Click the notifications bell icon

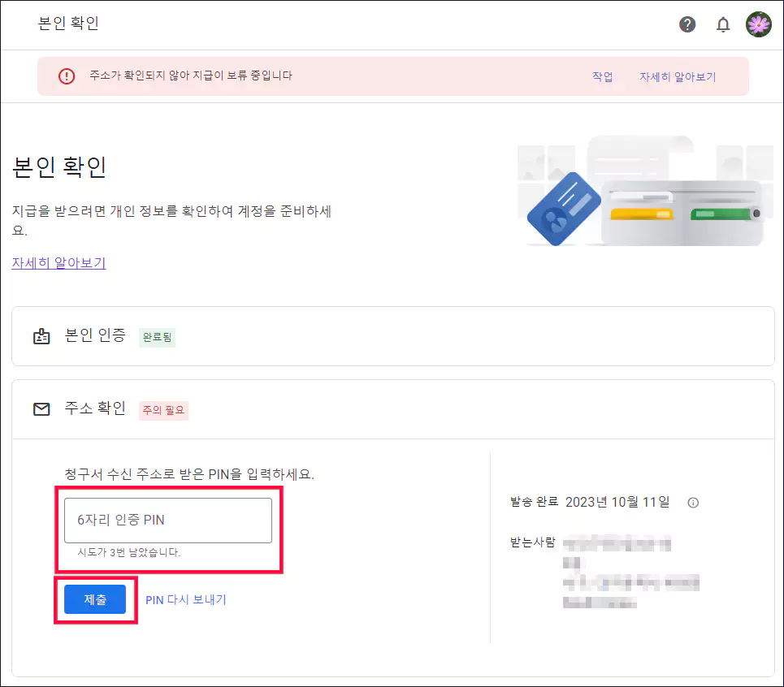coord(723,24)
